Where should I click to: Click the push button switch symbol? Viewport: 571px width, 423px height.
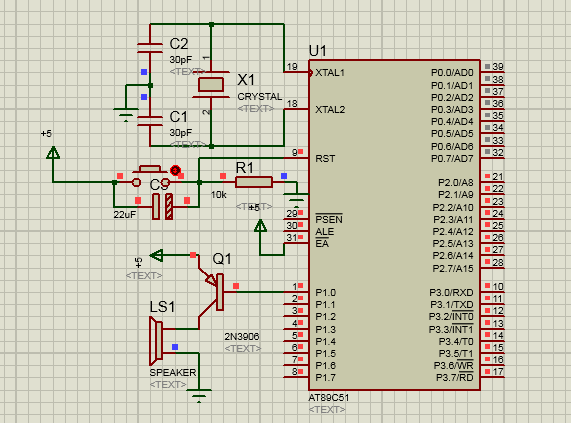pos(151,176)
